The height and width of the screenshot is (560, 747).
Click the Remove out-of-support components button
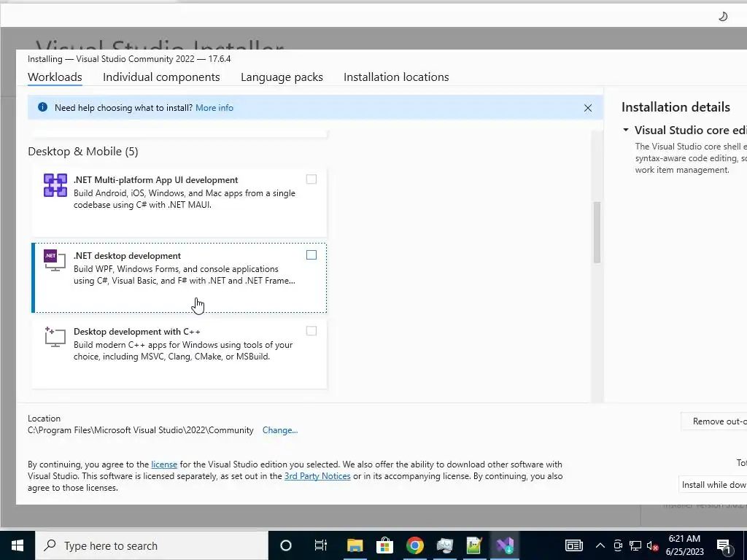coord(714,421)
